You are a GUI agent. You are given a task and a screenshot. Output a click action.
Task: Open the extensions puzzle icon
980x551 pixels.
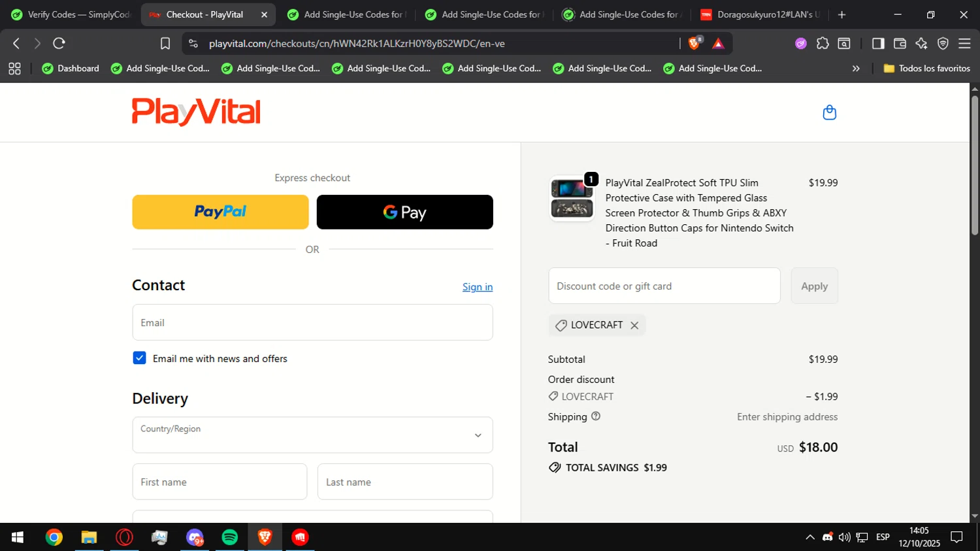pos(823,43)
